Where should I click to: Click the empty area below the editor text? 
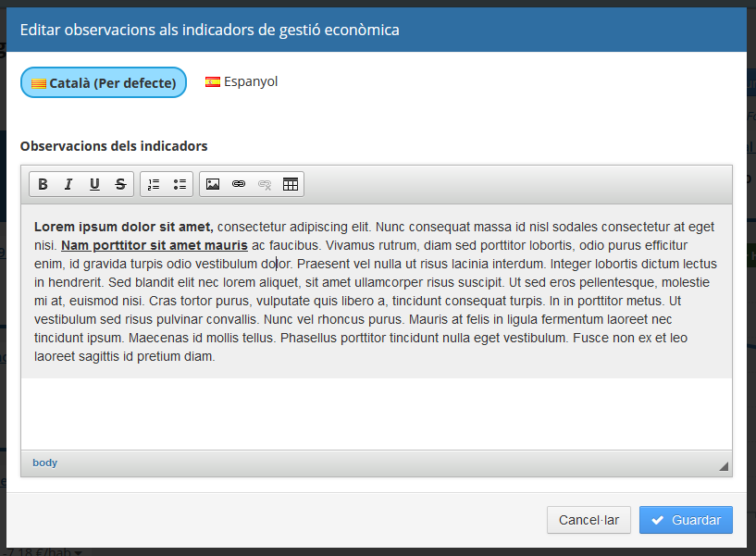376,413
